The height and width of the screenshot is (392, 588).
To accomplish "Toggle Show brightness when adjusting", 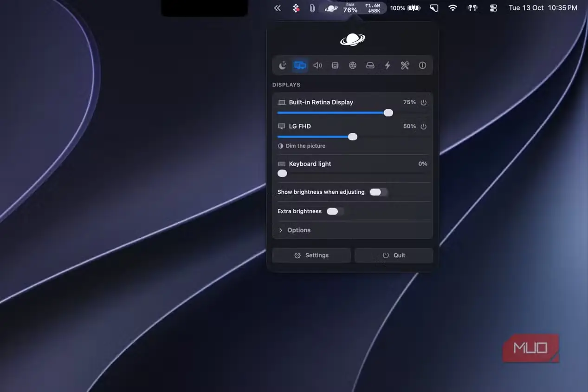I will 378,192.
